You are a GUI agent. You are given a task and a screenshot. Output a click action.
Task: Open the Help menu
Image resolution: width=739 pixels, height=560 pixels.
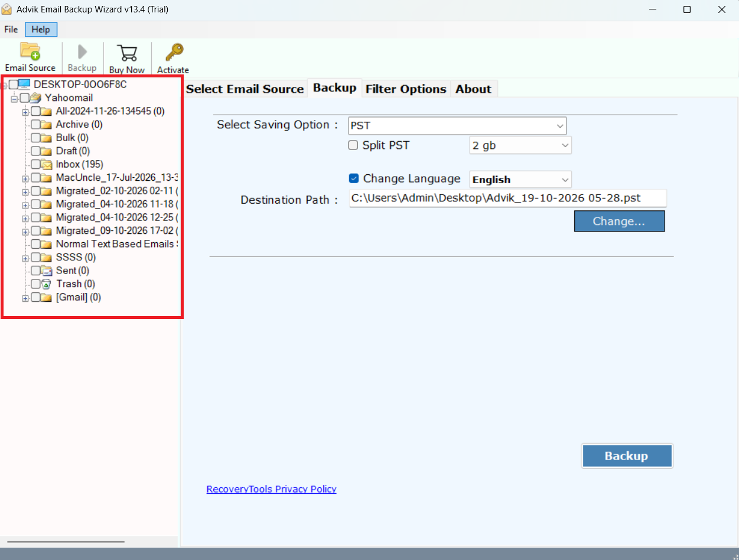(x=41, y=30)
